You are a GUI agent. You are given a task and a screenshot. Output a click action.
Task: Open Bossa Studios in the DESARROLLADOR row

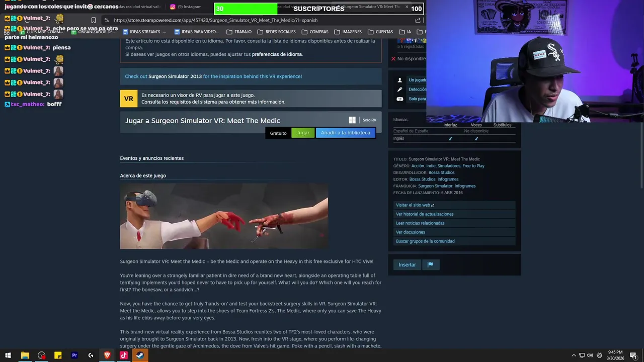tap(441, 172)
